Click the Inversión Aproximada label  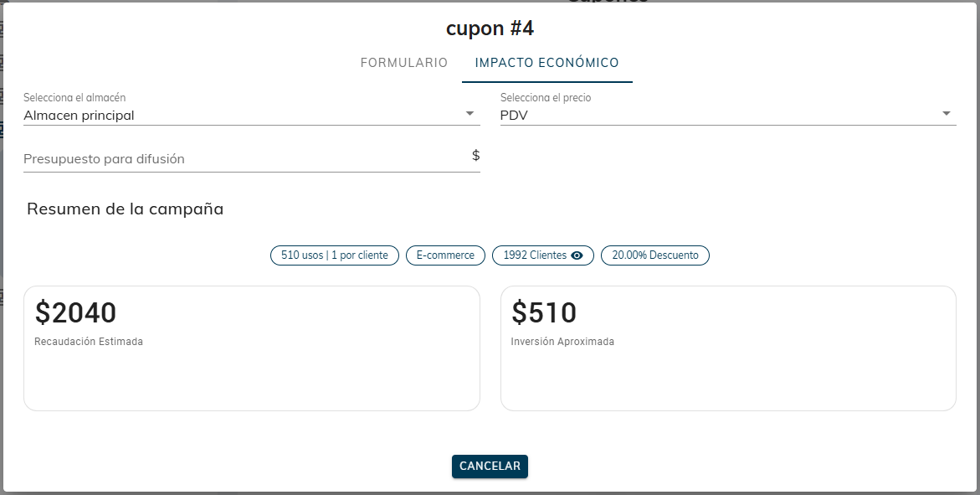tap(562, 342)
